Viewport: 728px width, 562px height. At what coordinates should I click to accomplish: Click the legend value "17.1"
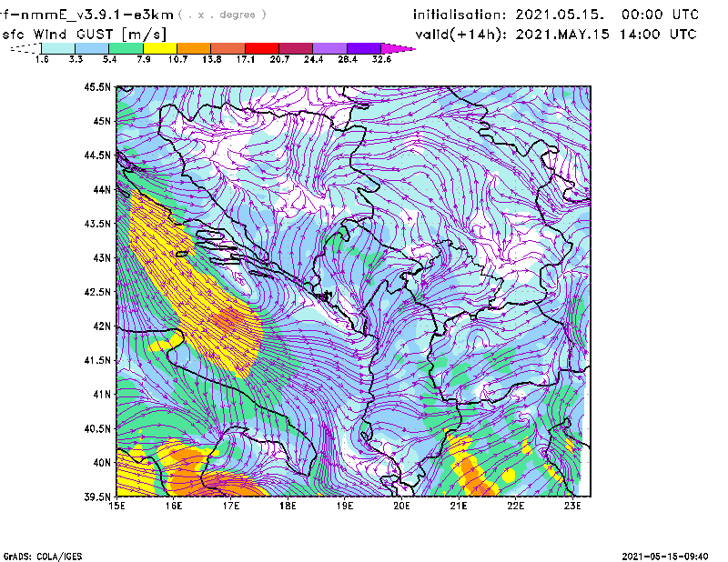click(246, 59)
